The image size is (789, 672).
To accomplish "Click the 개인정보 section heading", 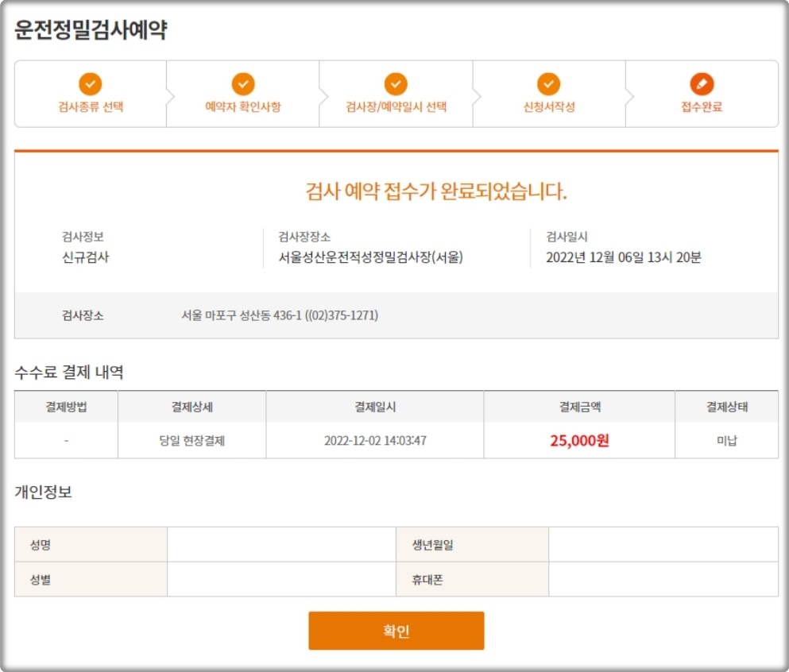I will [43, 492].
